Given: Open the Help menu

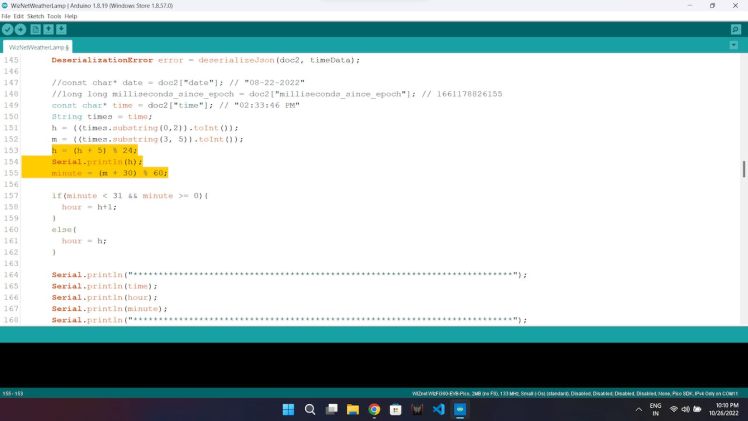Looking at the screenshot, I should pyautogui.click(x=71, y=16).
